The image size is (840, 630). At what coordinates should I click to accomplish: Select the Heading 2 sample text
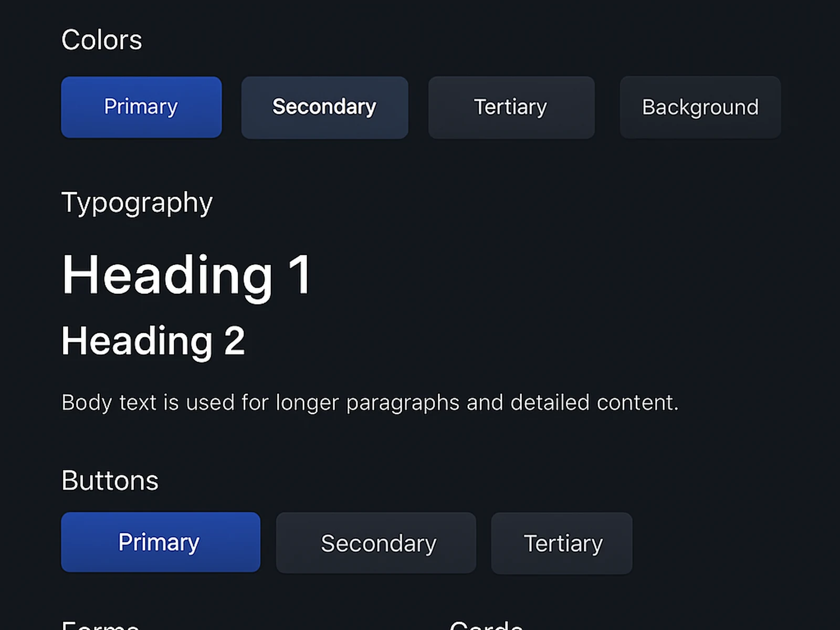[x=153, y=341]
